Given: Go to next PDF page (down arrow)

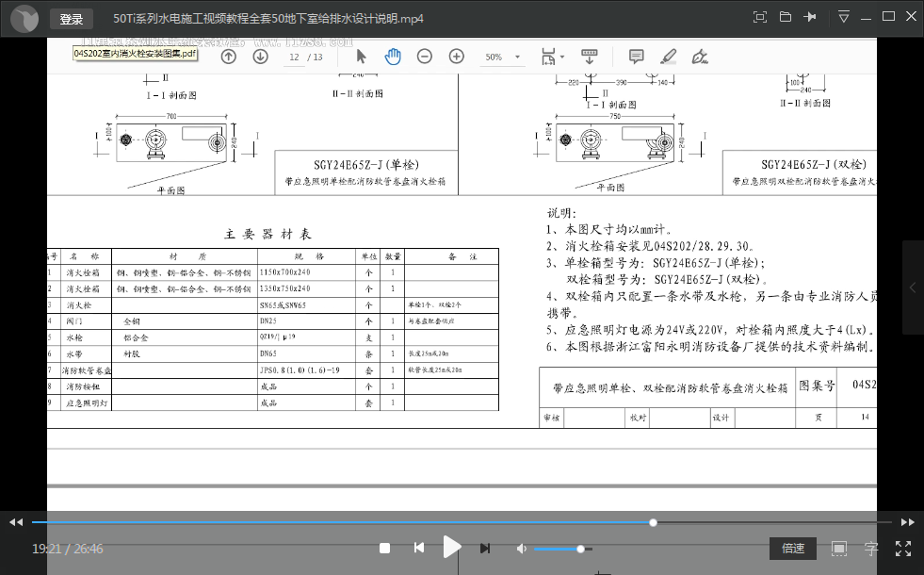Looking at the screenshot, I should (261, 57).
